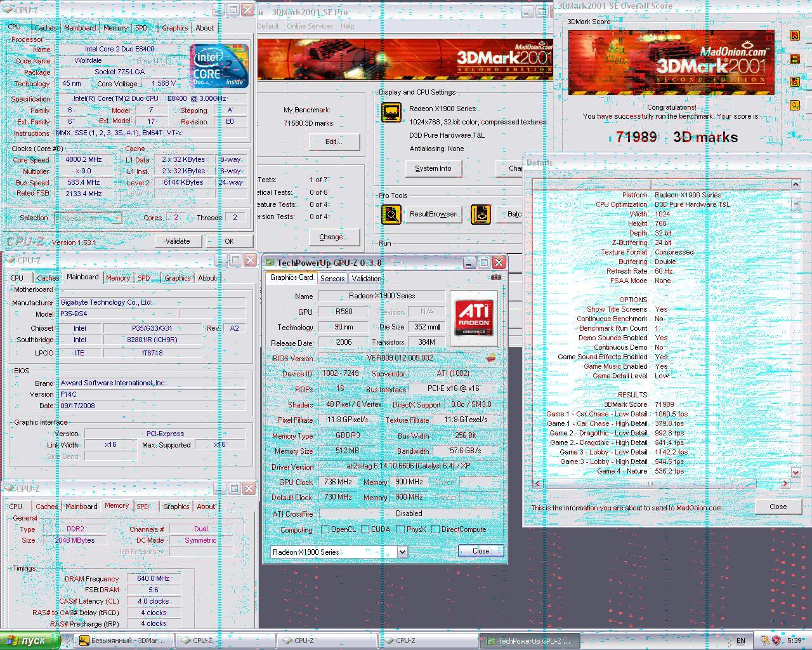Viewport: 812px width, 650px height.
Task: Open the Windows Start button
Action: click(x=29, y=640)
